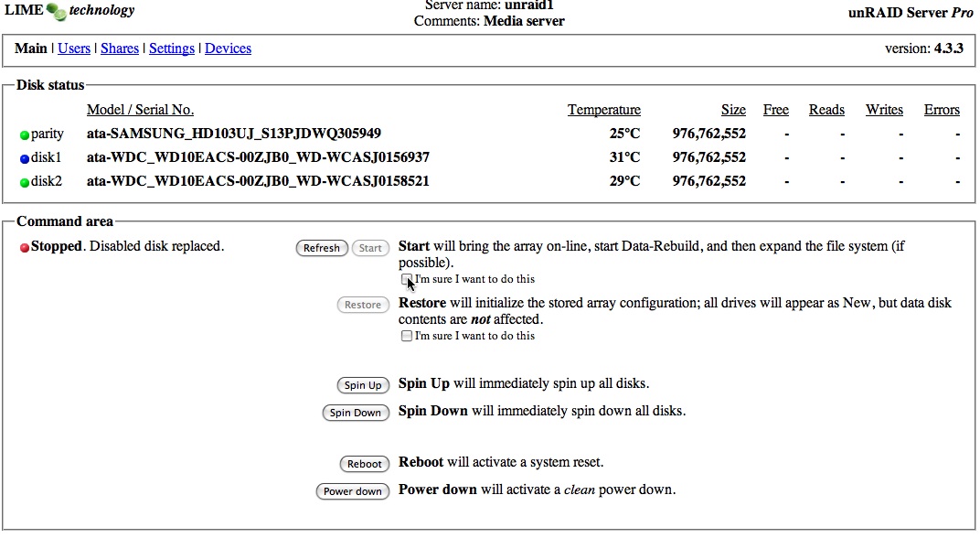Select the disk2 row label

(47, 181)
